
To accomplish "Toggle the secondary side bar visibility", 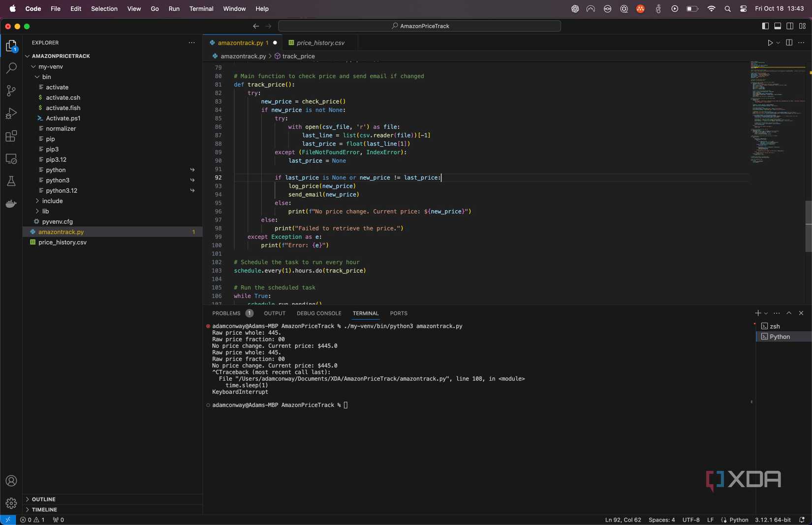I will click(790, 26).
